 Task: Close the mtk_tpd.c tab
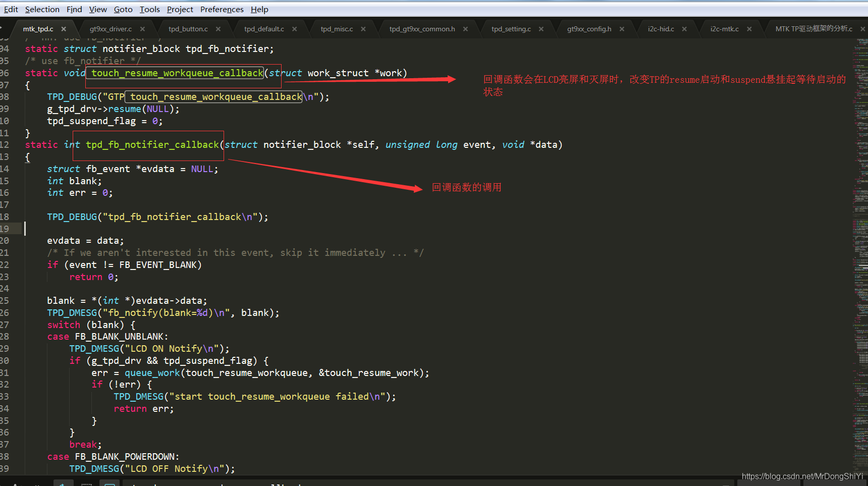64,29
